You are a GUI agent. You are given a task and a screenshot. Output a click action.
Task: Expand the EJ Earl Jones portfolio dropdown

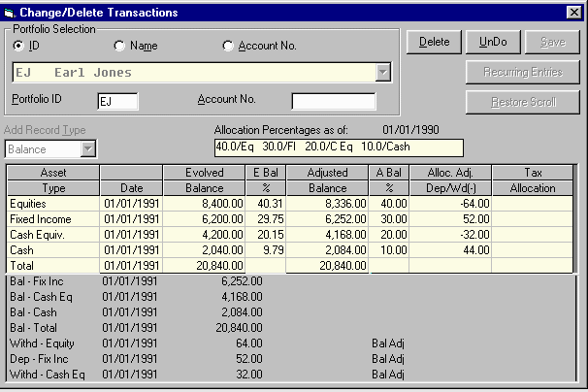[x=382, y=73]
